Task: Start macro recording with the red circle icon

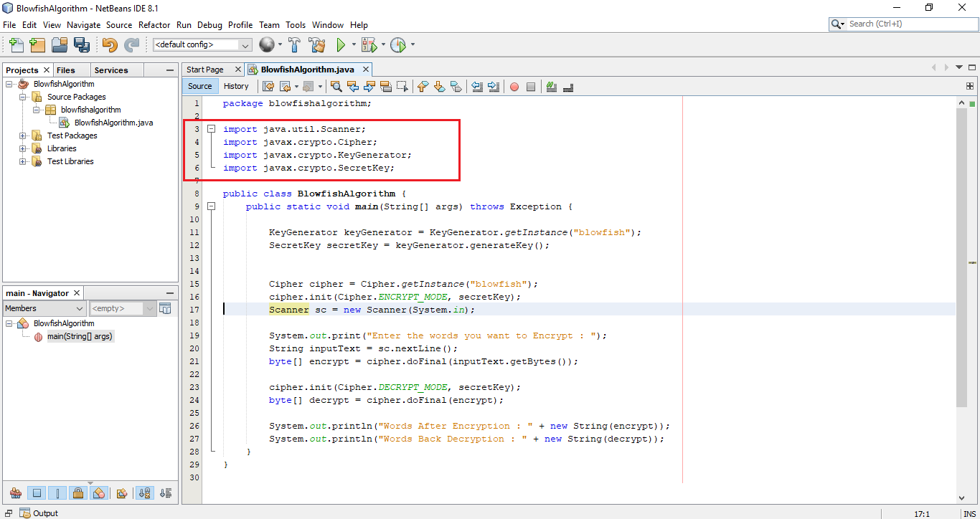Action: point(516,86)
